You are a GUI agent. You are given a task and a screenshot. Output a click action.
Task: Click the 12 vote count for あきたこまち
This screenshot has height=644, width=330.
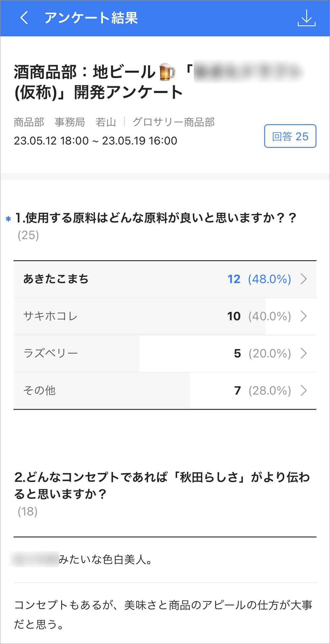[234, 279]
